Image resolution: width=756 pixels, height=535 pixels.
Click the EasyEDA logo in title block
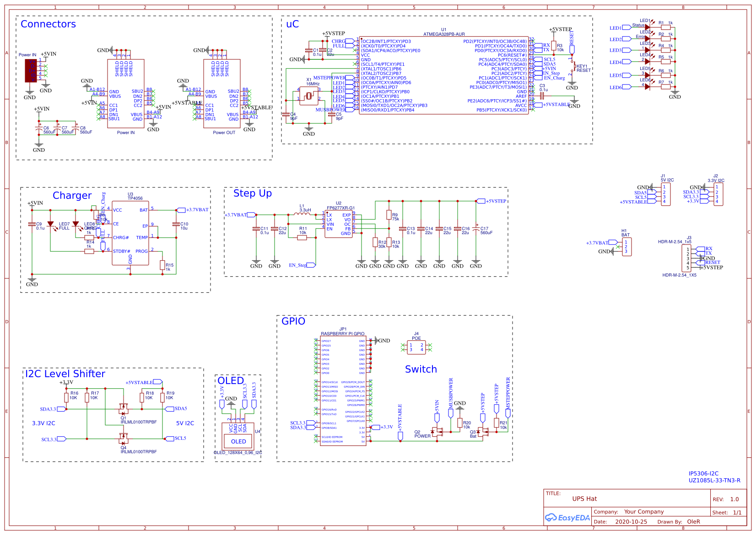pyautogui.click(x=567, y=518)
